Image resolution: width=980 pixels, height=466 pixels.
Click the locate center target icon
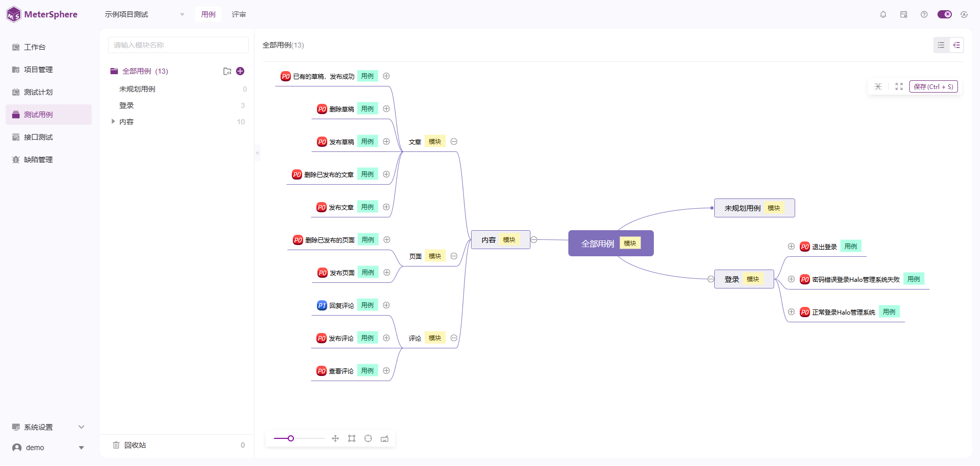[368, 438]
